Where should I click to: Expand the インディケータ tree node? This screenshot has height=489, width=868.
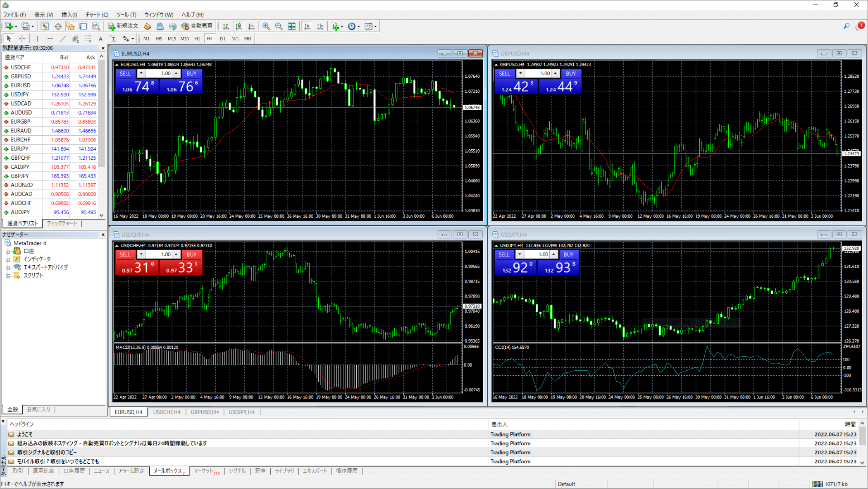point(8,260)
